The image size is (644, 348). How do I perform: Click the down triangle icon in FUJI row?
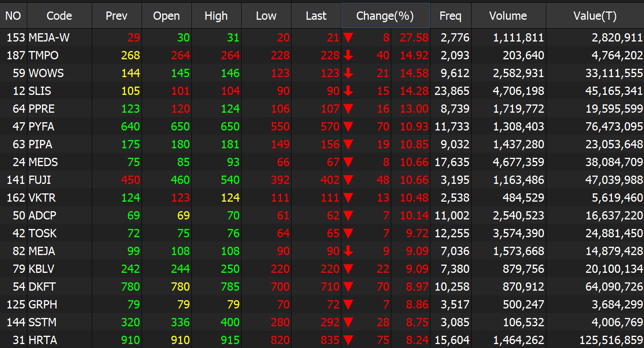click(348, 180)
